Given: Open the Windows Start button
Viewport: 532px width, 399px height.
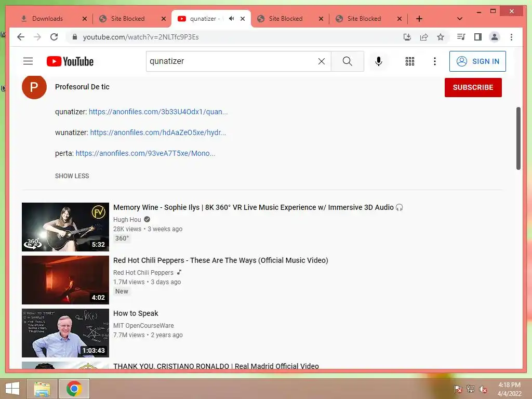Looking at the screenshot, I should coord(12,389).
